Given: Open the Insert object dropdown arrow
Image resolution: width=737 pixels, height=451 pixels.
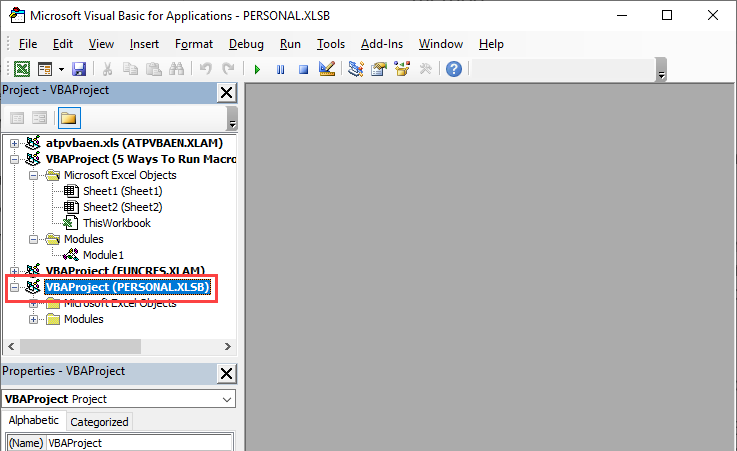Looking at the screenshot, I should point(61,70).
